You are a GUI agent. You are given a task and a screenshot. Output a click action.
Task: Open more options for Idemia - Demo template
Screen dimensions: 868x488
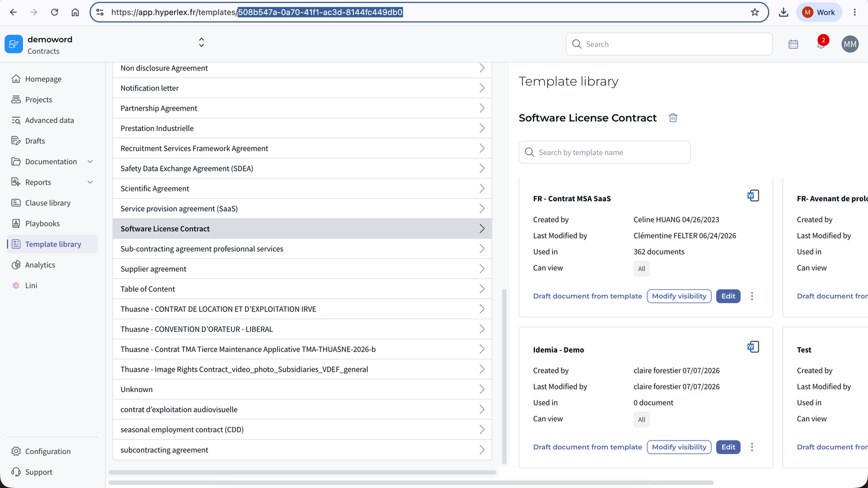[752, 447]
